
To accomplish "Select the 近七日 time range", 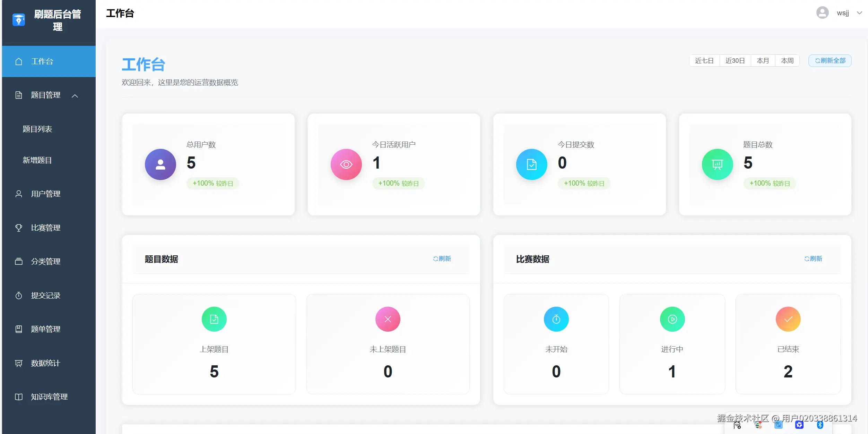I will tap(704, 61).
